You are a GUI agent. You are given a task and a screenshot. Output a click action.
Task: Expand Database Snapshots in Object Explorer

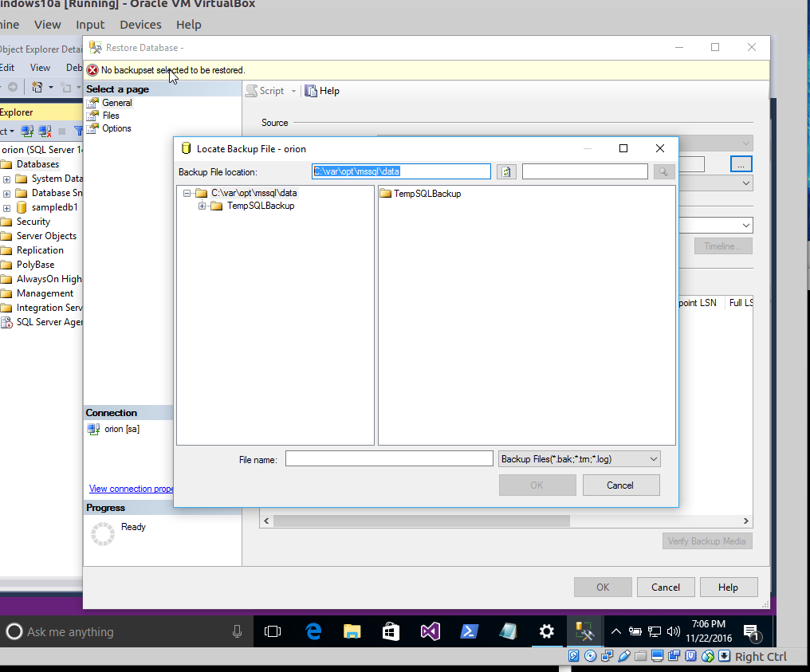point(6,195)
